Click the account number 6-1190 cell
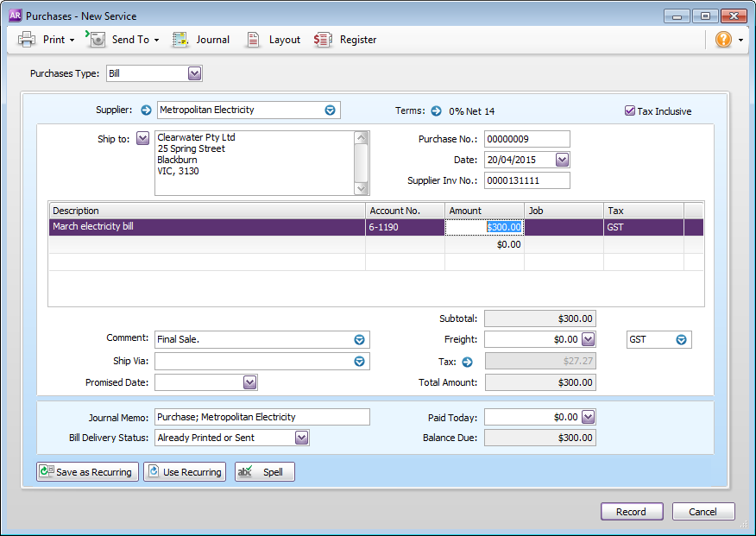Screen dimensions: 756x536 tap(405, 227)
